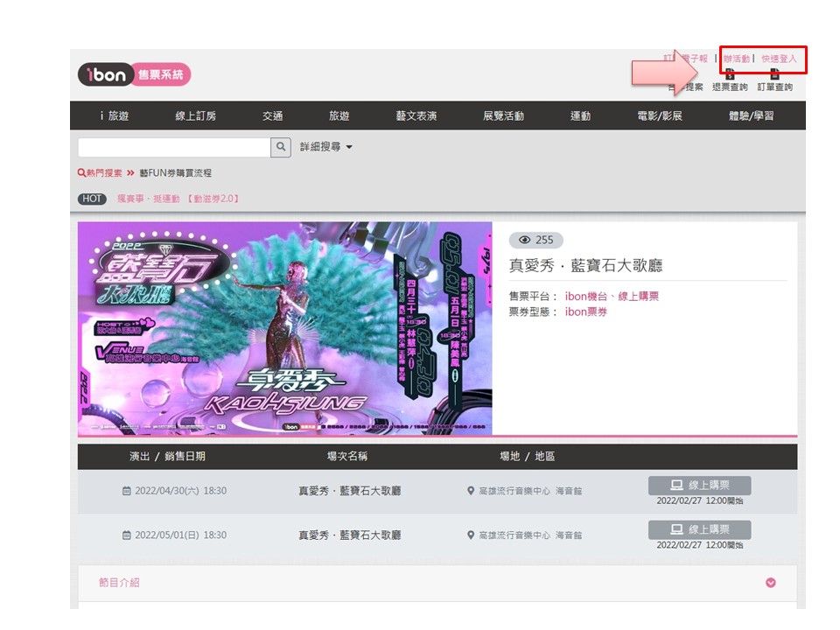Screen dimensions: 840x630
Task: Expand the 節目介紹 section chevron
Action: (770, 583)
